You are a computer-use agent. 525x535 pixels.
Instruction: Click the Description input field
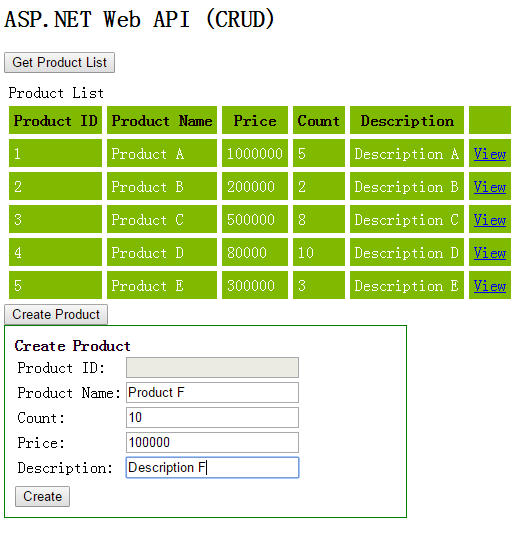213,467
